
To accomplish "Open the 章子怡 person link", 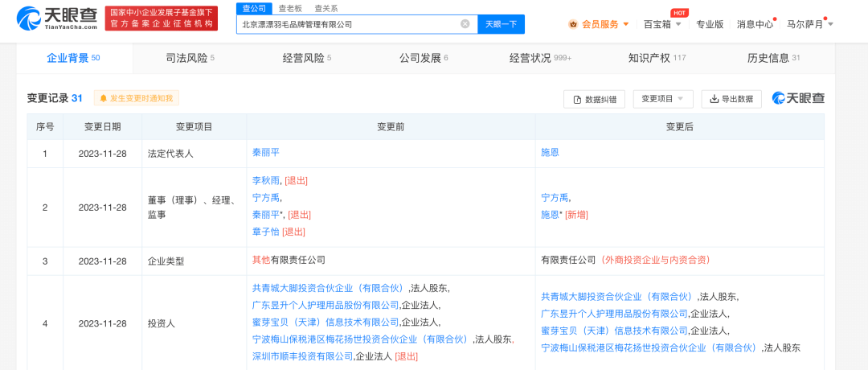I will (x=266, y=232).
